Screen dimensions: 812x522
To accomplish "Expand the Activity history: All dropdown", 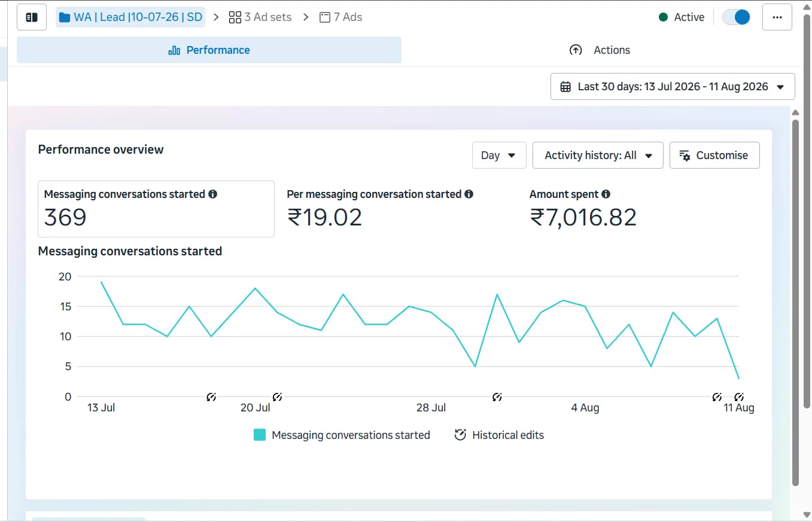I will click(x=598, y=155).
